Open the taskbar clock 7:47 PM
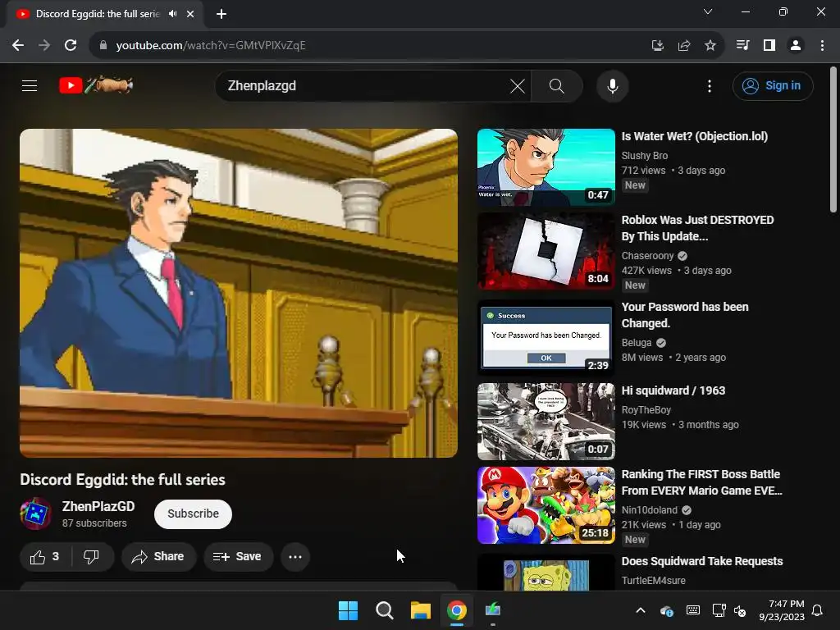Viewport: 840px width, 630px height. click(x=782, y=610)
